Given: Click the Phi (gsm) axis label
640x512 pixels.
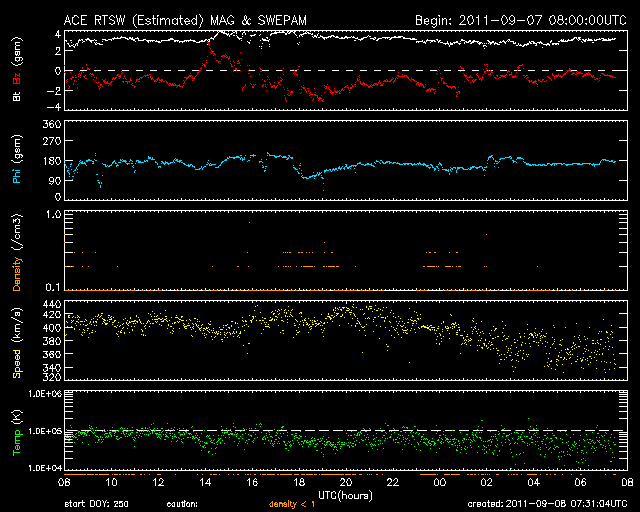Looking at the screenshot, I should tap(17, 162).
